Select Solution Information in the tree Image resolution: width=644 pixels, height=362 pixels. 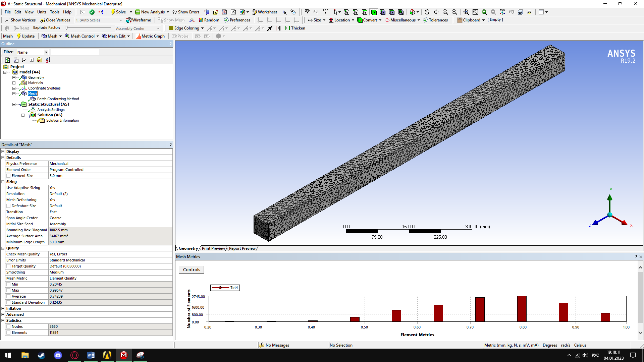pyautogui.click(x=63, y=120)
